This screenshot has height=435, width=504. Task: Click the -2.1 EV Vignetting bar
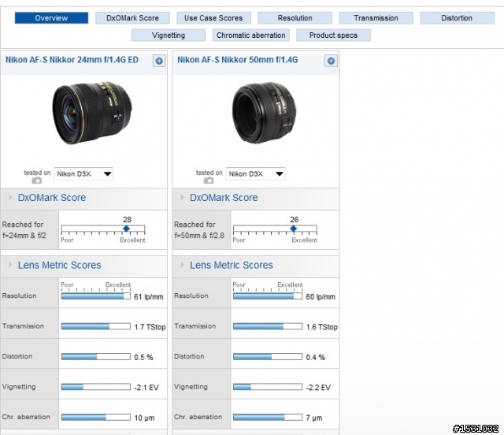click(x=96, y=387)
